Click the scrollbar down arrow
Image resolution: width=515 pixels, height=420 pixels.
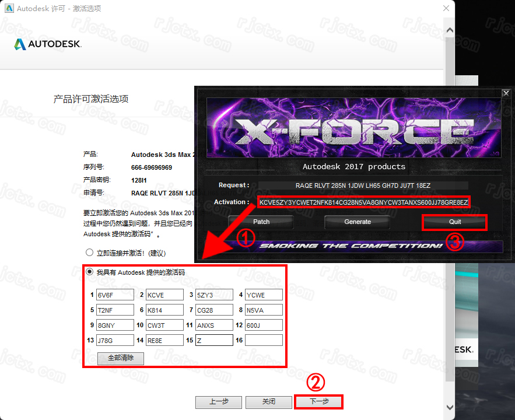[x=449, y=407]
